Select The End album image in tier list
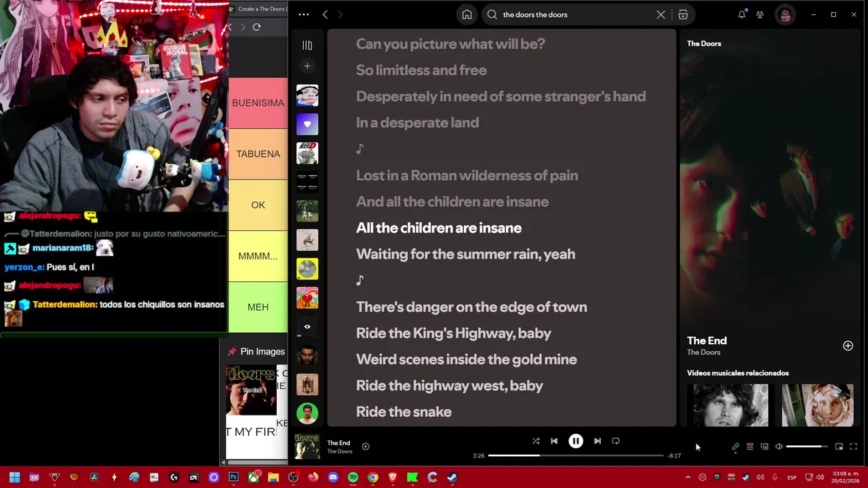Viewport: 868px width, 488px height. pyautogui.click(x=252, y=390)
